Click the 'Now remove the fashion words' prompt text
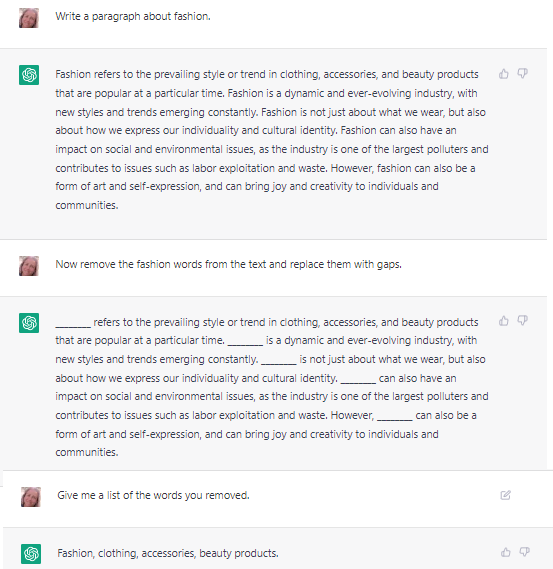Viewport: 553px width, 569px height. [228, 264]
